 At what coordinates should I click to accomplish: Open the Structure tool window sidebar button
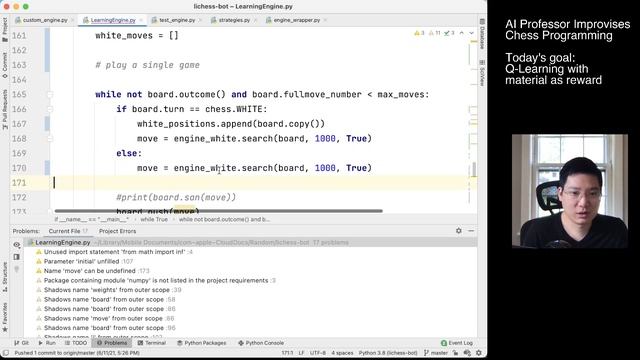click(5, 277)
